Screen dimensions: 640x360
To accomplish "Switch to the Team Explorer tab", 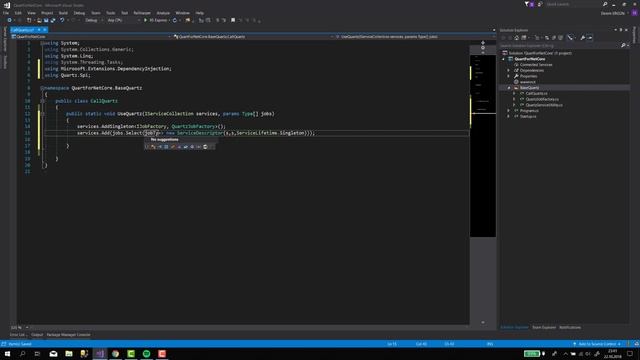I will [x=544, y=327].
